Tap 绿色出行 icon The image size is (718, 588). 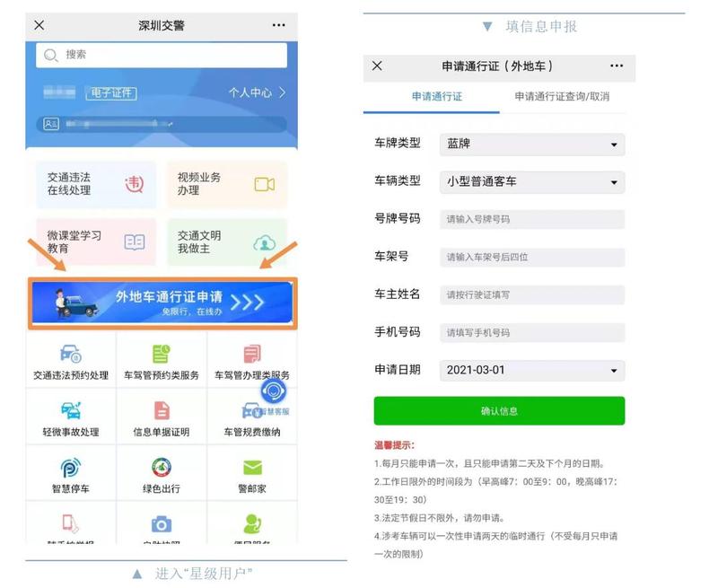(x=162, y=469)
